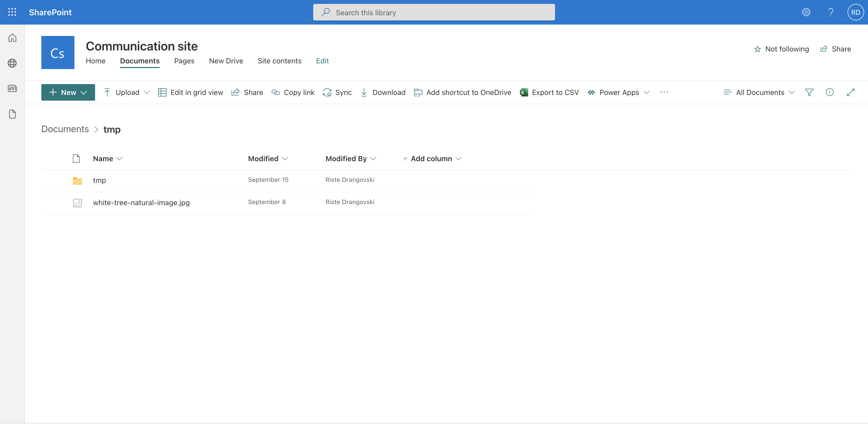Toggle Not following for this site
The width and height of the screenshot is (868, 424).
coord(782,49)
